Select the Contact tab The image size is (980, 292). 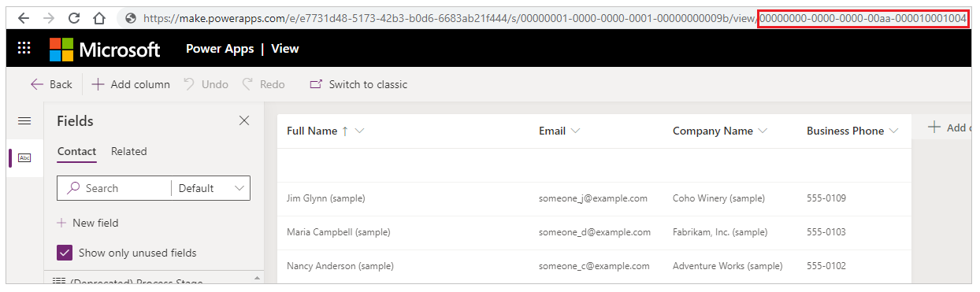[x=76, y=151]
